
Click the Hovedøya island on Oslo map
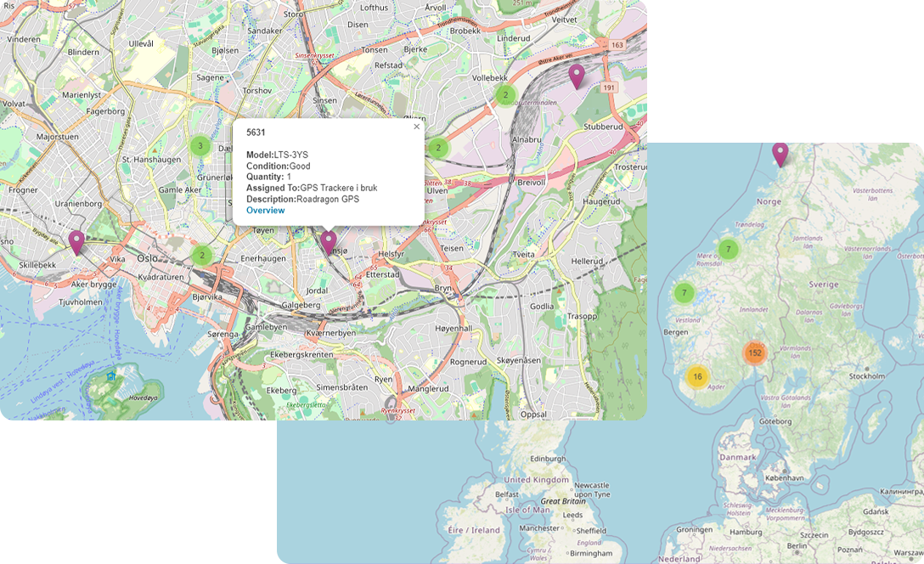pos(119,396)
